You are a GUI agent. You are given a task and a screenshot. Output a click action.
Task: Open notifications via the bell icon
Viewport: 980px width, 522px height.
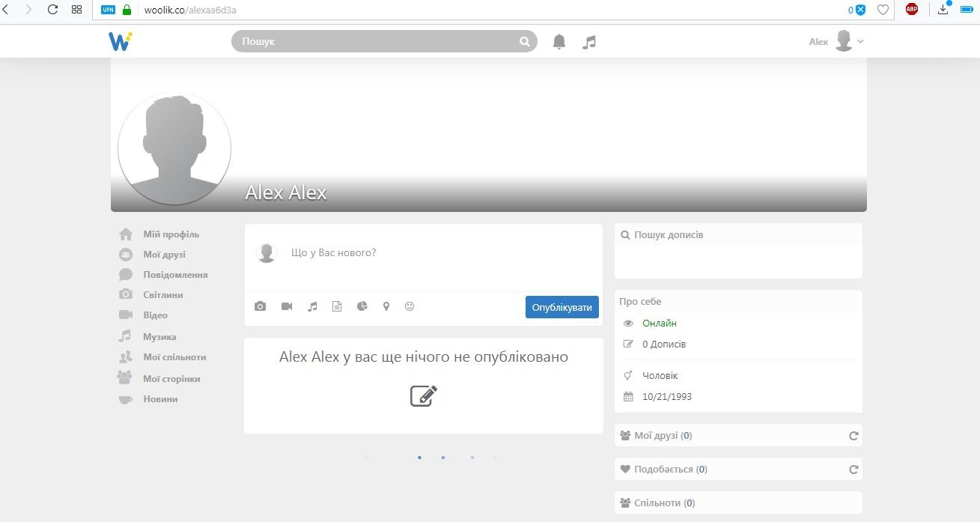click(559, 41)
